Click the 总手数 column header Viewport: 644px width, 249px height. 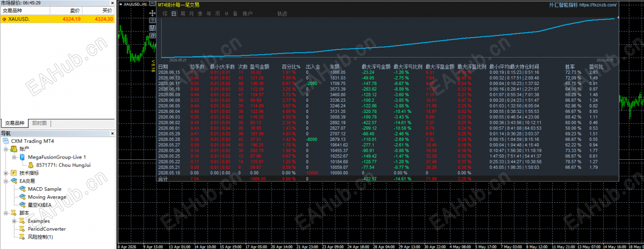click(197, 66)
